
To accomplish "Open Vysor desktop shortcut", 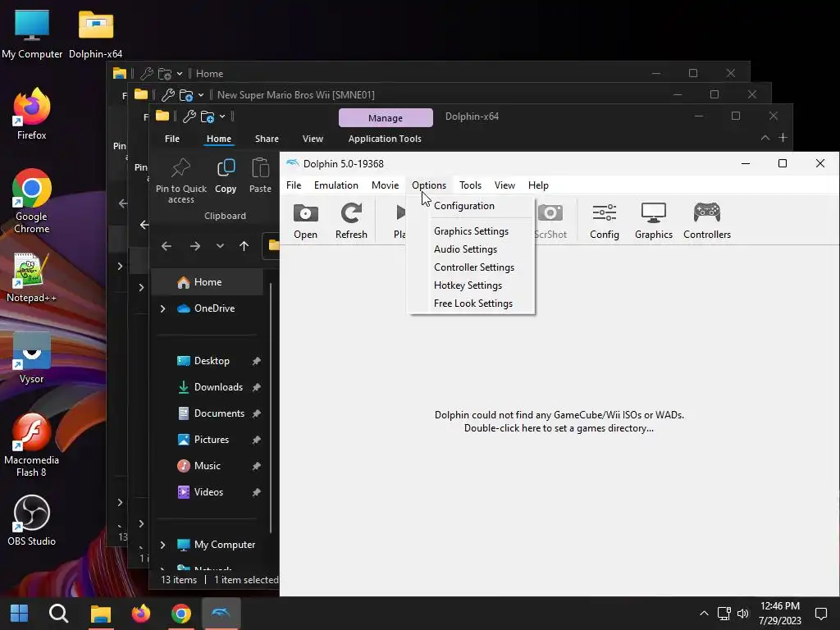I will click(x=32, y=358).
